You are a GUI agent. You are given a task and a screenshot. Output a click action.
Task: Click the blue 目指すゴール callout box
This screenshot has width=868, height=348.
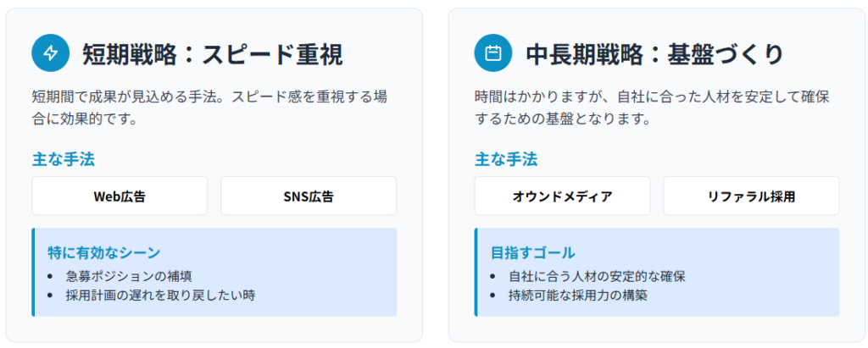[763, 271]
